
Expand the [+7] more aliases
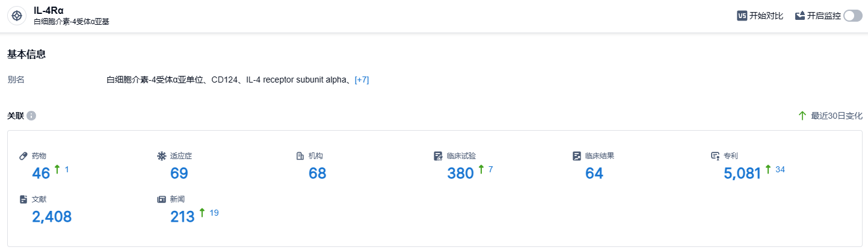[x=362, y=80]
